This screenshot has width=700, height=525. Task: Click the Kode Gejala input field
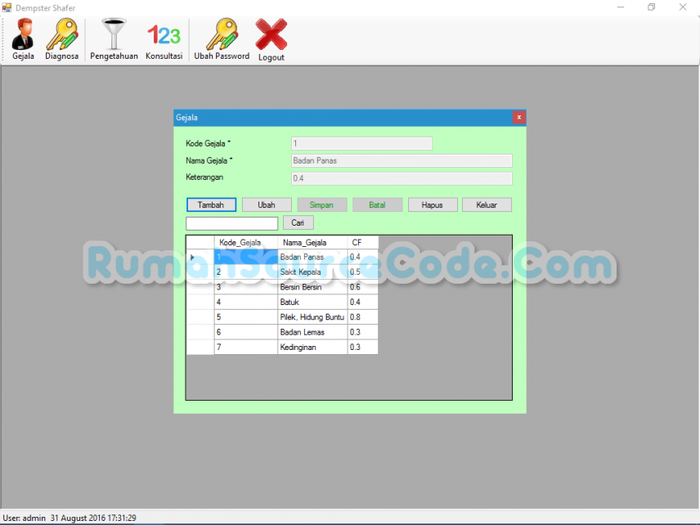click(362, 143)
